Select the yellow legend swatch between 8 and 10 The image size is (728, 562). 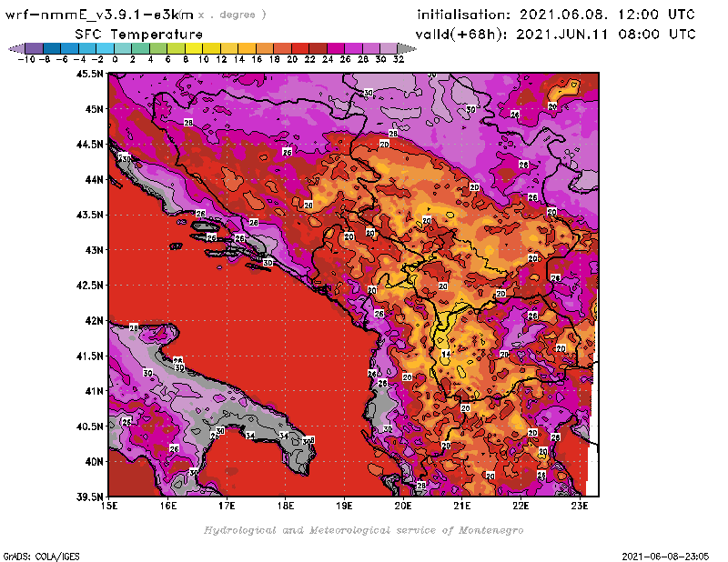pos(194,48)
